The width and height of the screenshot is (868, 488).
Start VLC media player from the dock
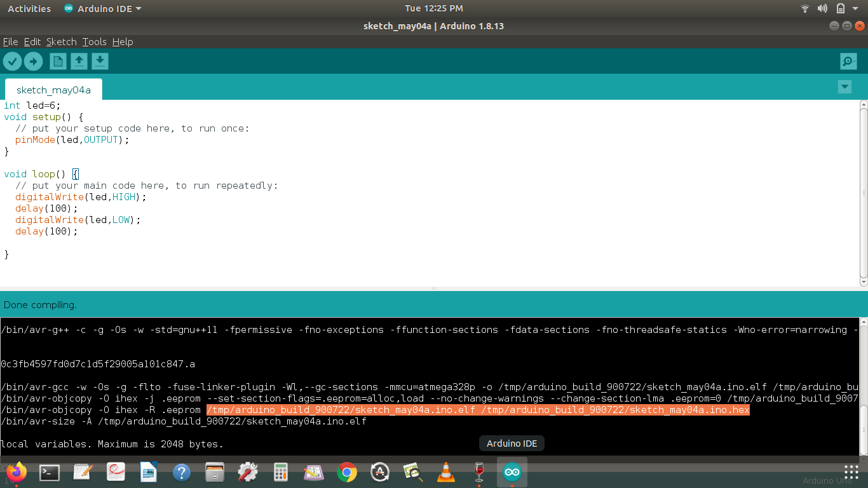coord(445,472)
